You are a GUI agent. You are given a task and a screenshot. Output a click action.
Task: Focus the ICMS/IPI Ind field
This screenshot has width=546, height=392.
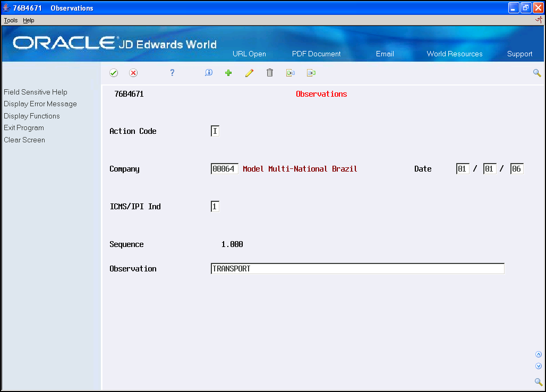pos(215,207)
